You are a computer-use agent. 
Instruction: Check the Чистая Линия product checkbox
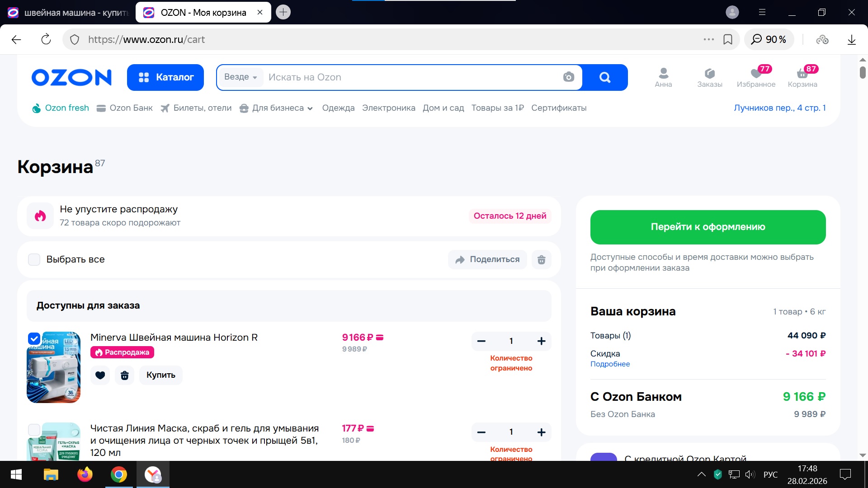point(34,429)
